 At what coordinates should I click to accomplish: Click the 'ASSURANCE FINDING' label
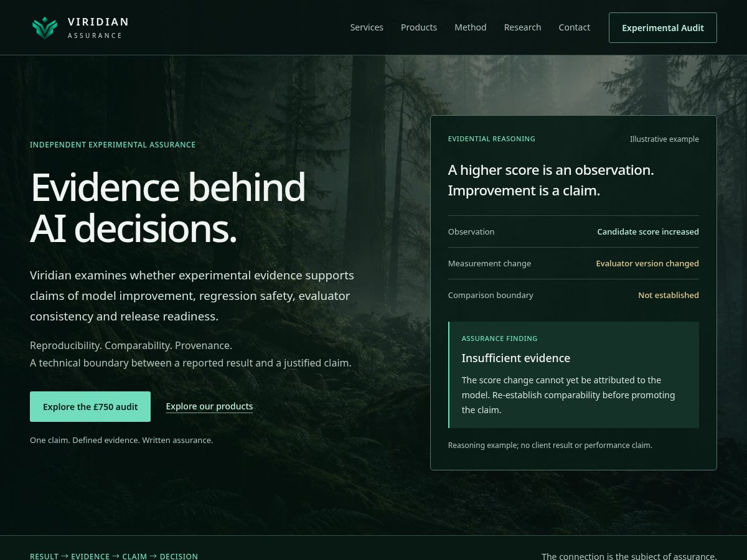[499, 338]
